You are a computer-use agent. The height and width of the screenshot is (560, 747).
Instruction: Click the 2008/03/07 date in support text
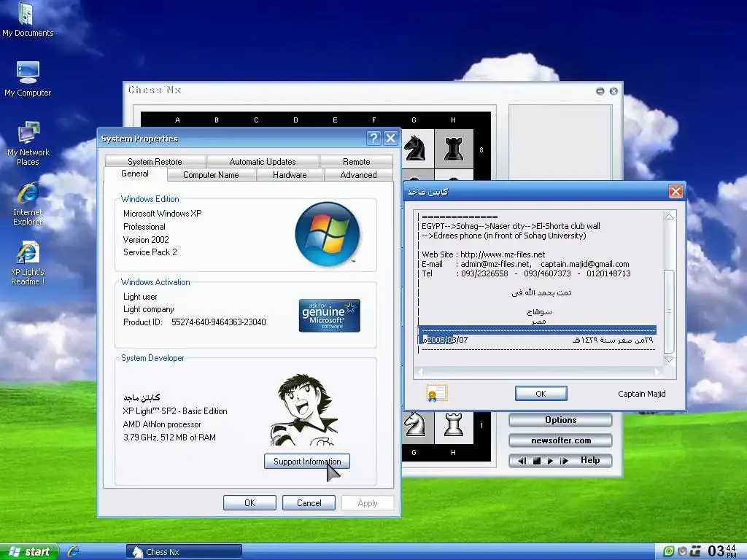tap(447, 340)
